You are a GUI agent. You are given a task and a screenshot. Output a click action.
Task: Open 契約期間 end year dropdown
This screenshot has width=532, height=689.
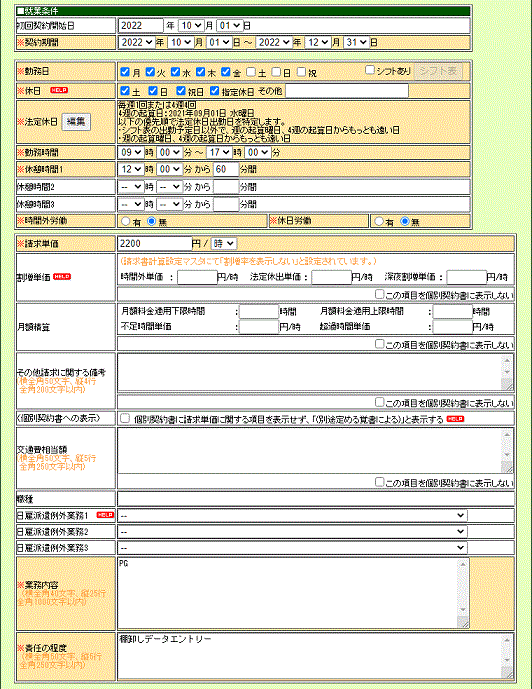pyautogui.click(x=274, y=42)
